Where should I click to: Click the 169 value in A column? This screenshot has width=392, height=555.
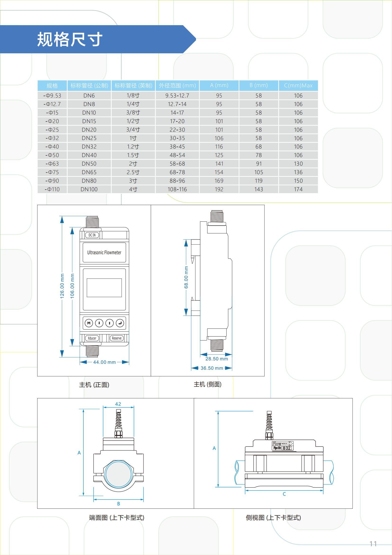pyautogui.click(x=219, y=181)
